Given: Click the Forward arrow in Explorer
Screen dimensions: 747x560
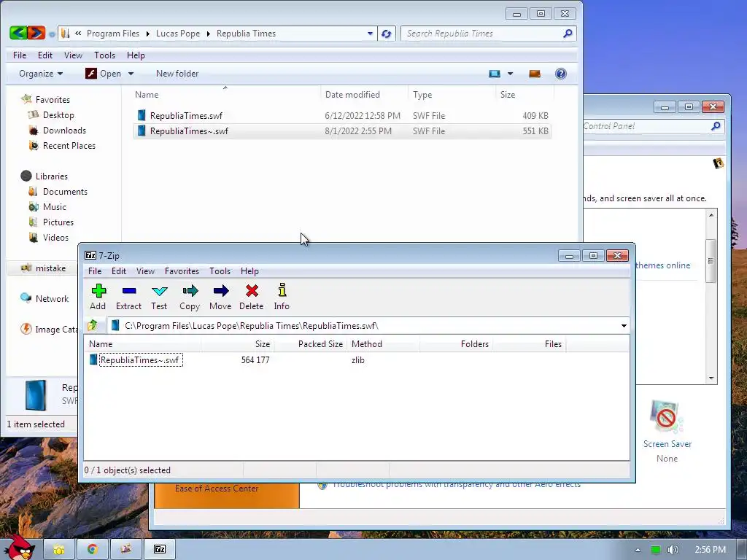Looking at the screenshot, I should 36,33.
